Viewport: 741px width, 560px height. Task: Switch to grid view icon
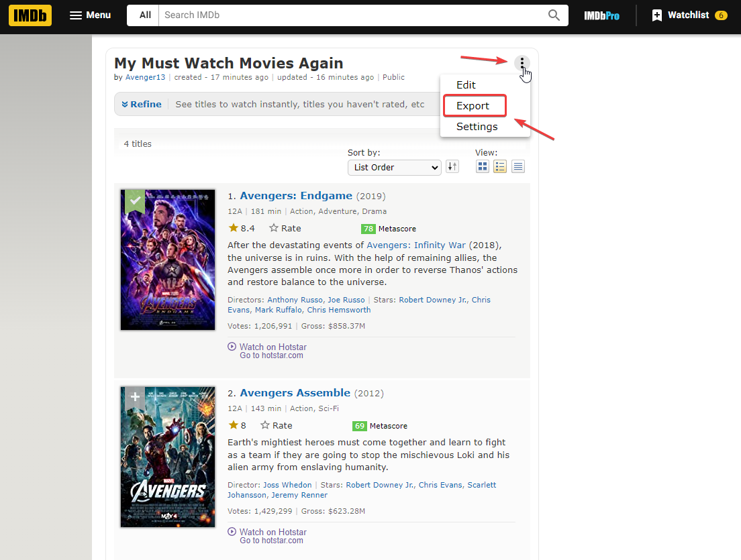click(x=482, y=167)
